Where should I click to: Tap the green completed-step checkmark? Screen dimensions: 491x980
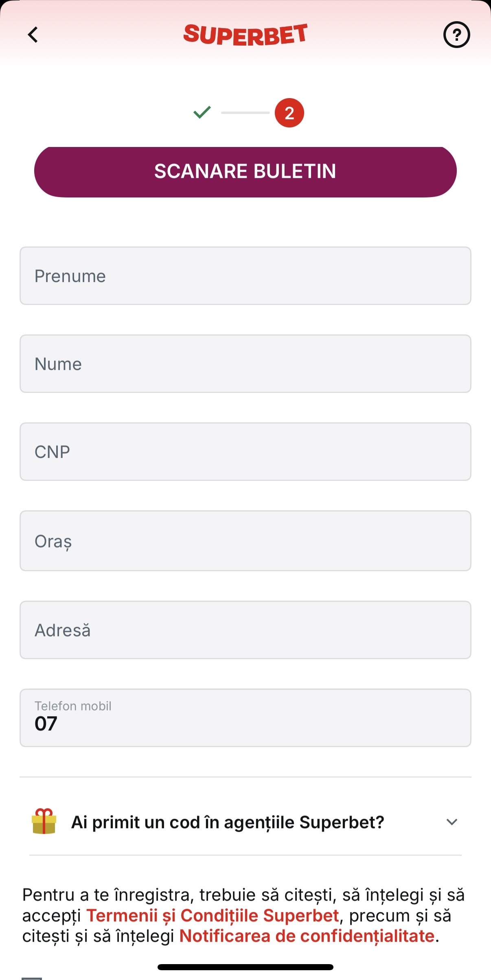pyautogui.click(x=202, y=112)
